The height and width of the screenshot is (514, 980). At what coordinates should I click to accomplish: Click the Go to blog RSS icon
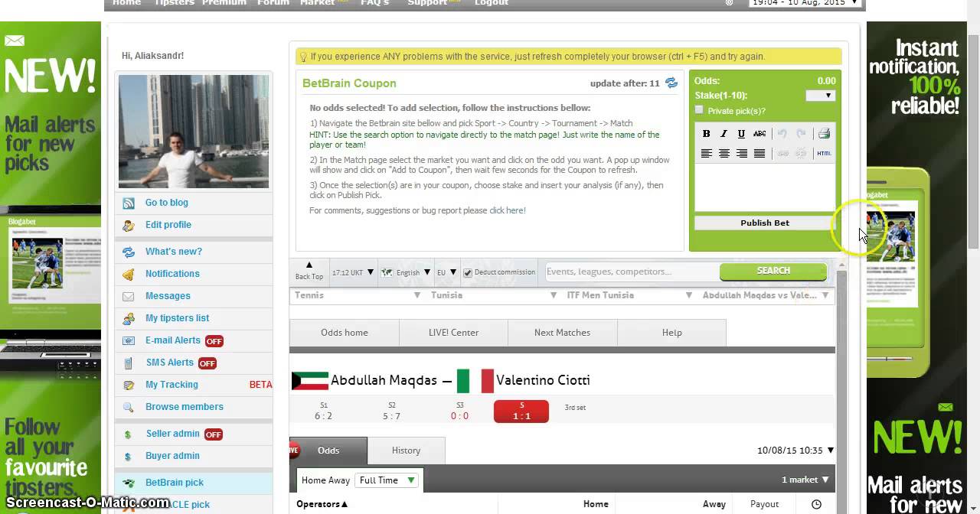click(x=129, y=203)
